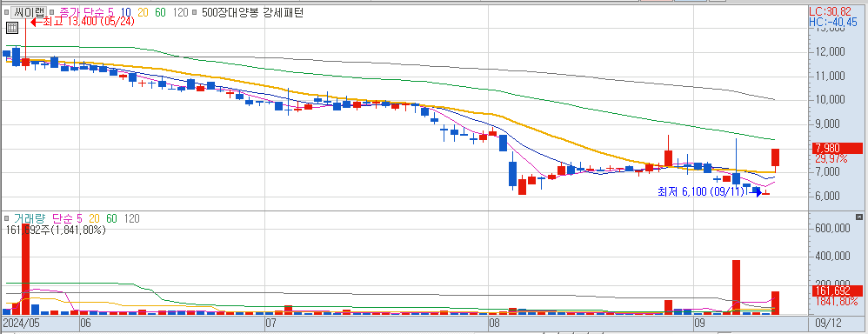
Task: Close the volume panel with the x button
Action: (x=859, y=217)
